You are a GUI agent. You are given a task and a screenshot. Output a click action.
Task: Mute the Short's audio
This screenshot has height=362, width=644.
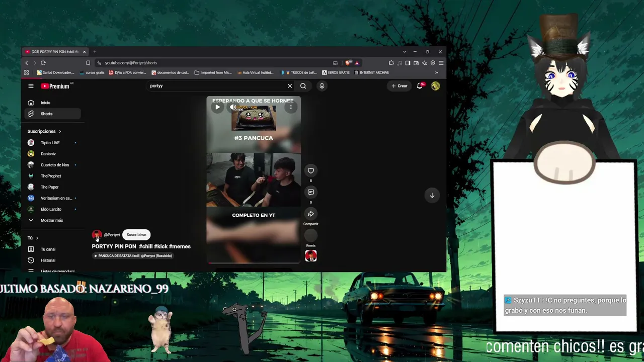point(233,107)
